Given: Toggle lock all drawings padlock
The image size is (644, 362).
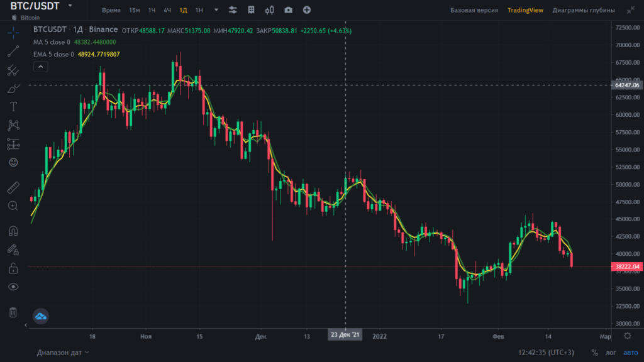Looking at the screenshot, I should pyautogui.click(x=13, y=268).
